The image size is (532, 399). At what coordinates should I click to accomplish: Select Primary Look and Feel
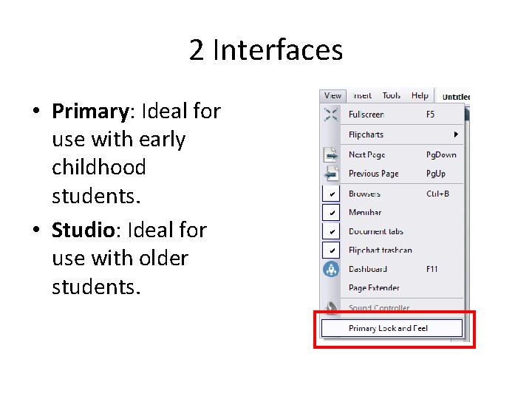click(392, 328)
